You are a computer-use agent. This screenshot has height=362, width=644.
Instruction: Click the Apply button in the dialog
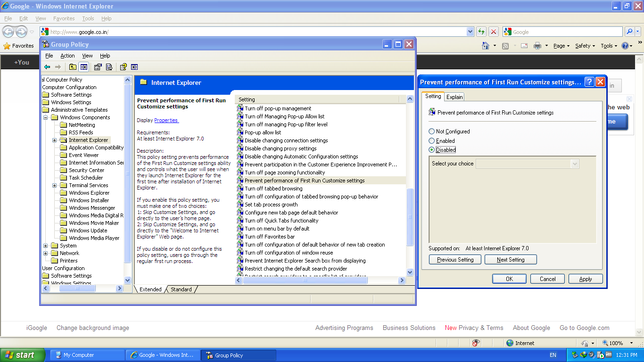[x=586, y=279]
